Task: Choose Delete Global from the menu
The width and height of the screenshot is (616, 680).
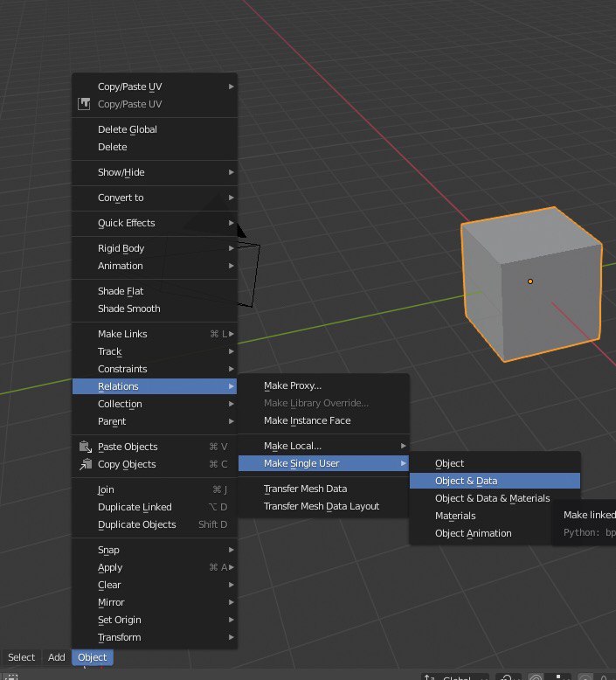Action: (155, 129)
